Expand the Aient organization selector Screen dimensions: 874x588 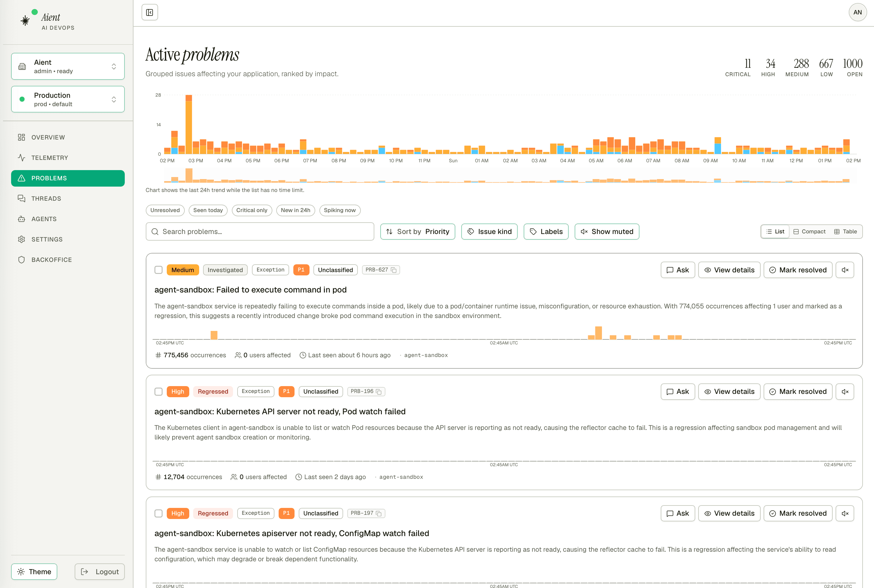(x=68, y=66)
